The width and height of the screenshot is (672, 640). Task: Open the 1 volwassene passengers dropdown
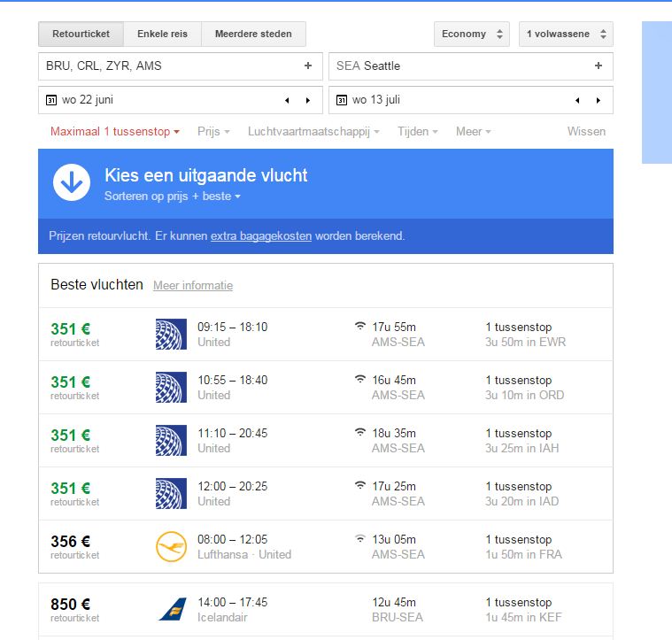(x=566, y=35)
